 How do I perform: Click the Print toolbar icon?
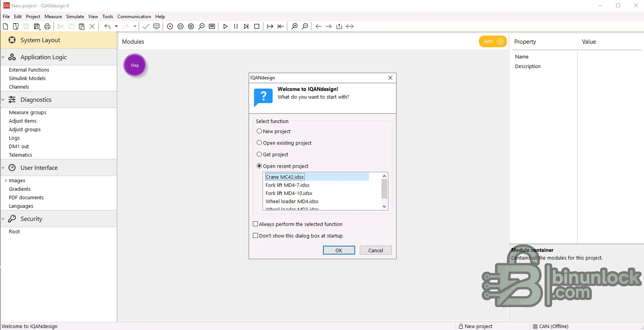click(47, 26)
